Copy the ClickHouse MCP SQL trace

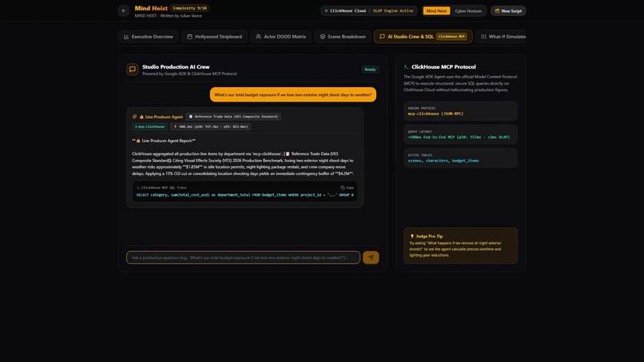pos(347,187)
